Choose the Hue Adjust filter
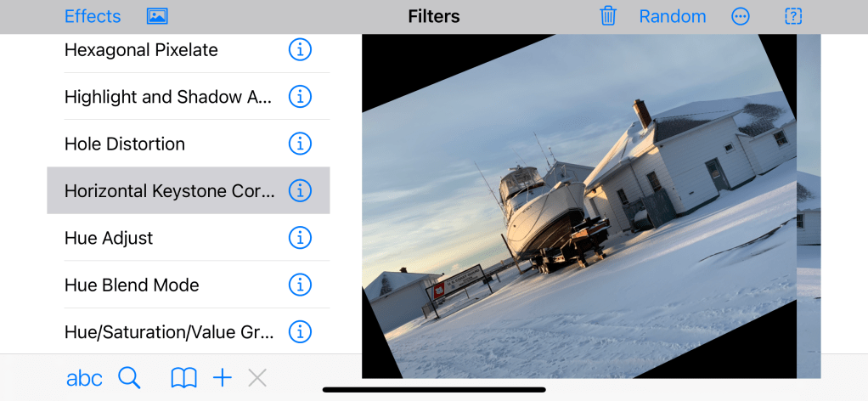 pyautogui.click(x=109, y=239)
